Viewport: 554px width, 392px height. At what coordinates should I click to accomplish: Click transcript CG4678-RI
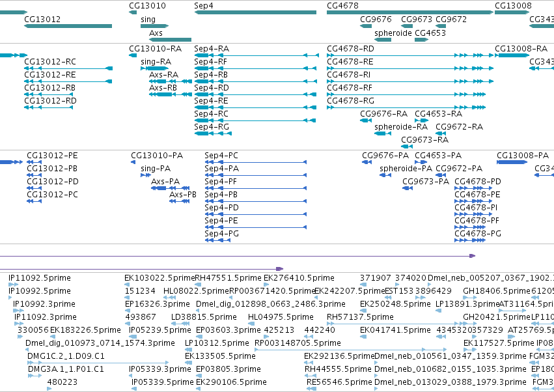click(348, 75)
